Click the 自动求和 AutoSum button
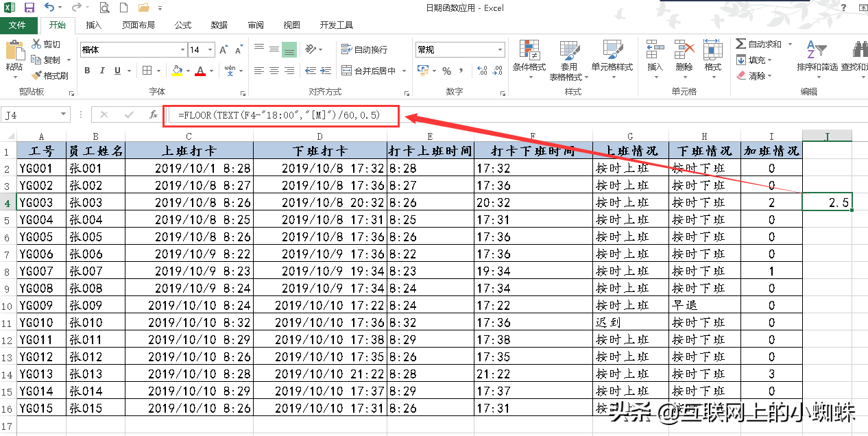Image resolution: width=868 pixels, height=436 pixels. [x=759, y=44]
